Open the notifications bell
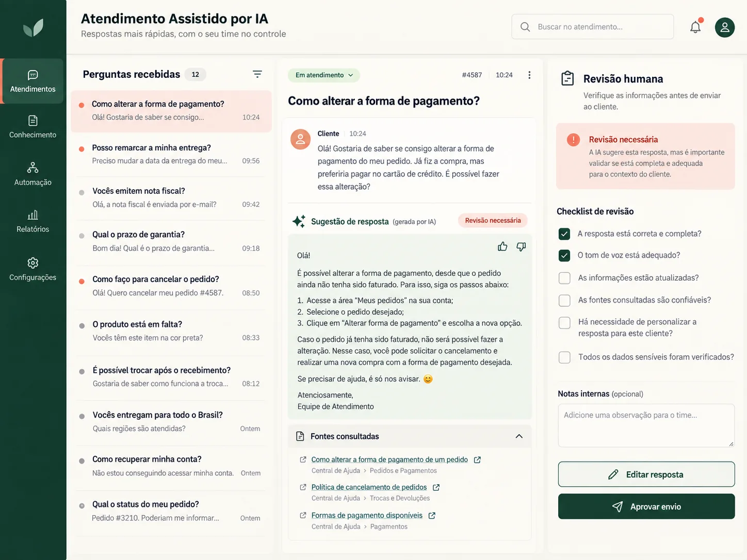This screenshot has width=747, height=560. point(695,27)
